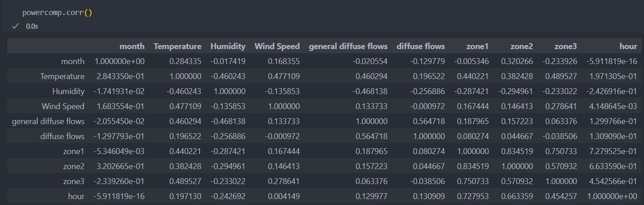Click 1.000000e+00 in the hour row
The image size is (644, 205).
[613, 196]
